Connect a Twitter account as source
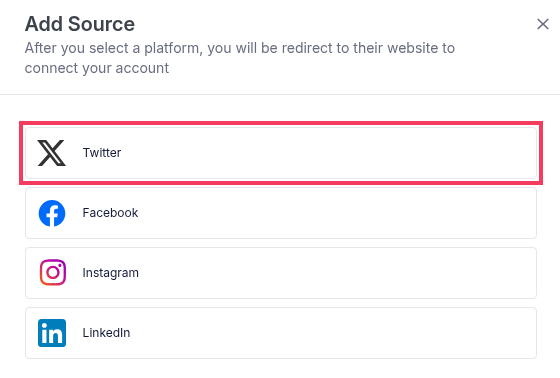The image size is (560, 378). pyautogui.click(x=281, y=153)
